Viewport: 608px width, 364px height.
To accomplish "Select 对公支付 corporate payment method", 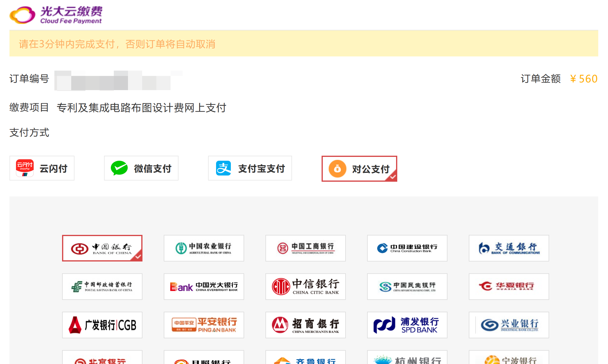I will point(359,169).
